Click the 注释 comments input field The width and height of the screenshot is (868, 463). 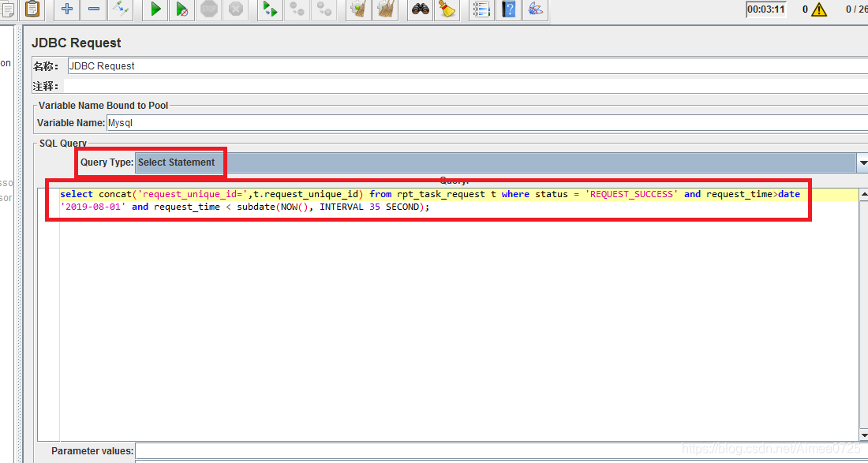click(x=466, y=86)
